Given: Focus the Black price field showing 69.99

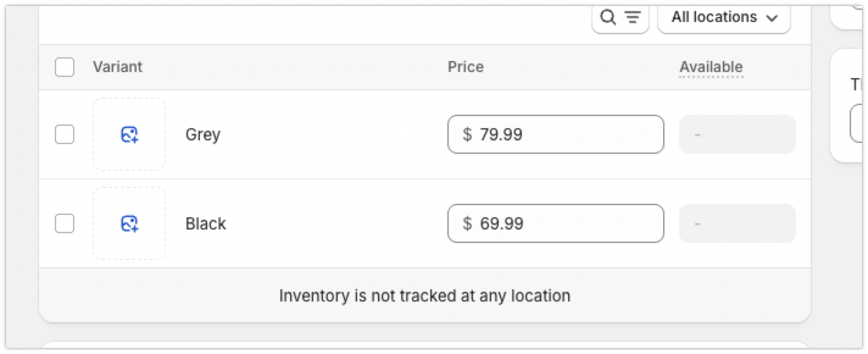Looking at the screenshot, I should pos(567,223).
